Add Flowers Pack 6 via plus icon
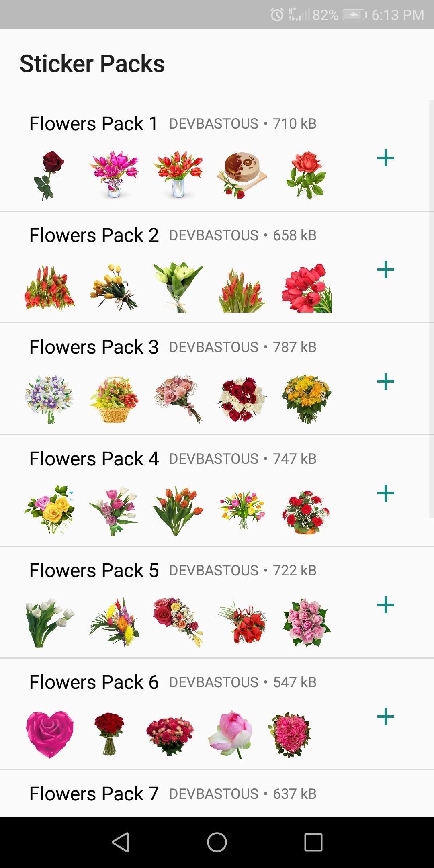This screenshot has height=868, width=434. coord(385,717)
